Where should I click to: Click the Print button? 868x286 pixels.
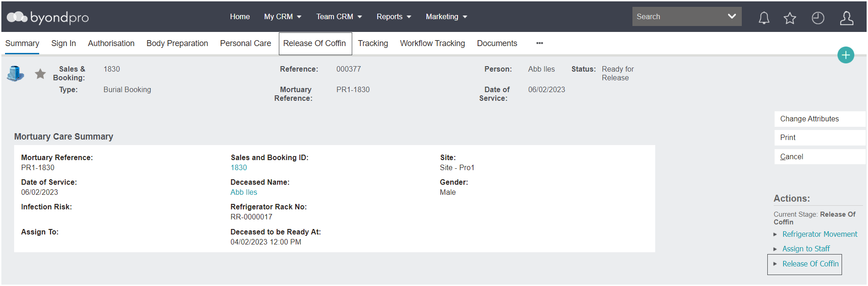(x=820, y=137)
